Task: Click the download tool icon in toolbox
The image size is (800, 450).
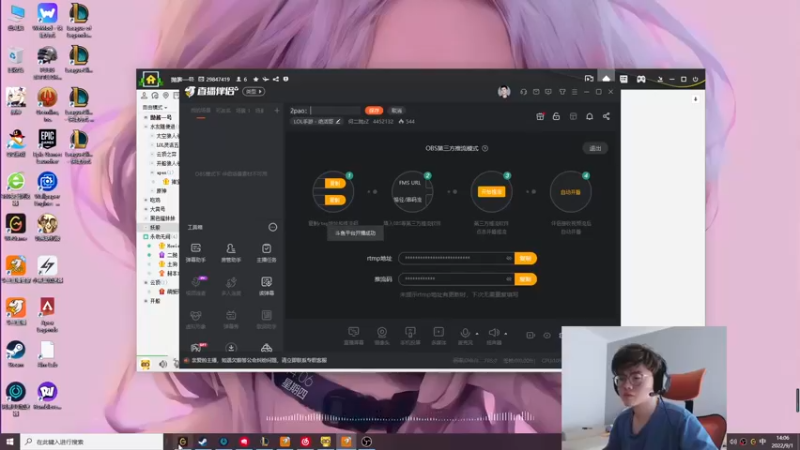Action: coord(231,348)
